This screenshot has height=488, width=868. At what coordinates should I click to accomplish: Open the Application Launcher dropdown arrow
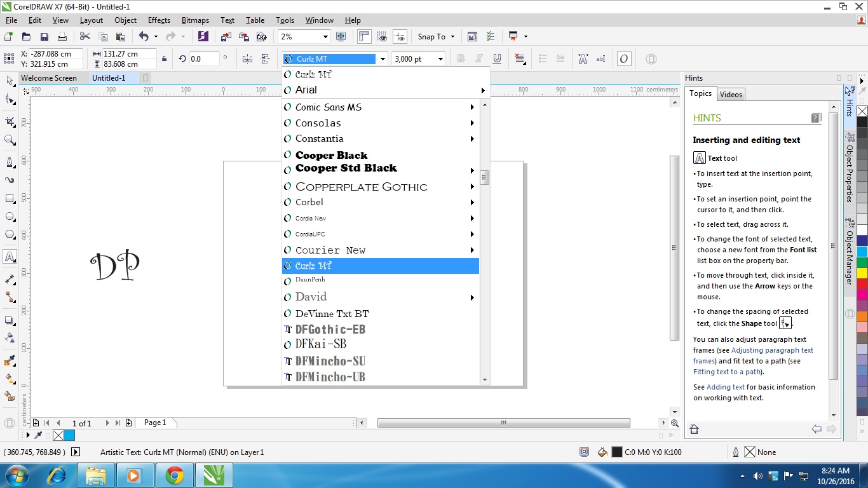[526, 37]
